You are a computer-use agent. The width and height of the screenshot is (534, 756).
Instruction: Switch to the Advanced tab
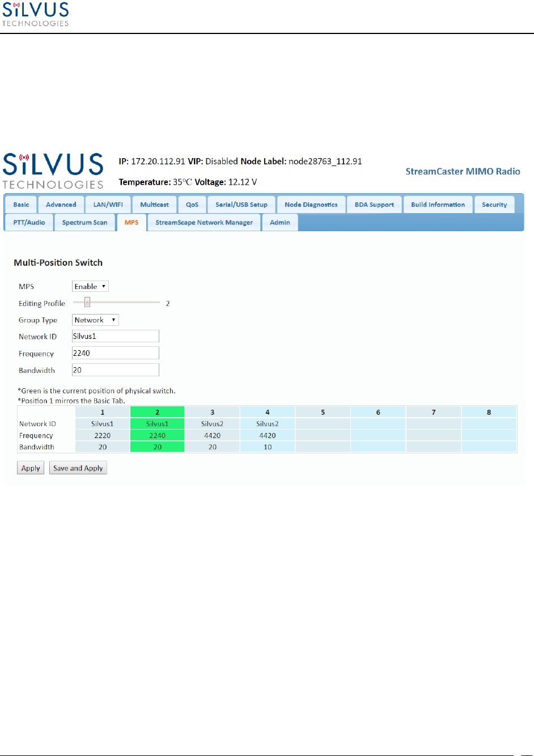(x=61, y=205)
